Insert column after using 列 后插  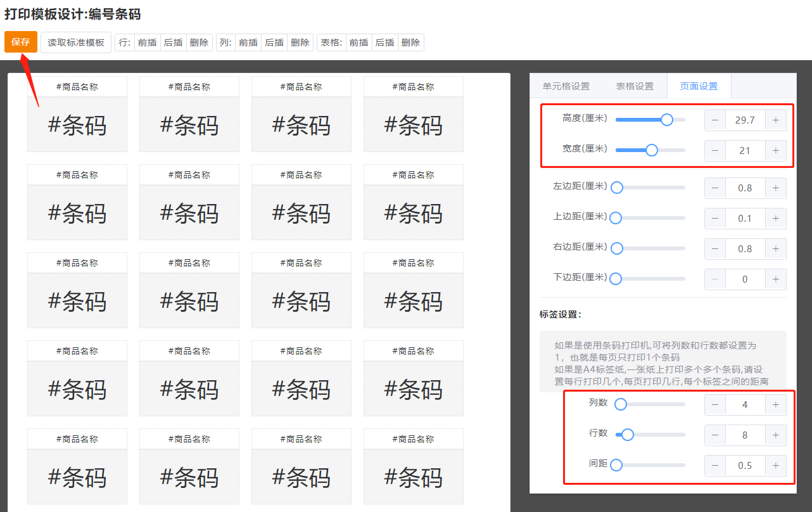click(x=274, y=42)
